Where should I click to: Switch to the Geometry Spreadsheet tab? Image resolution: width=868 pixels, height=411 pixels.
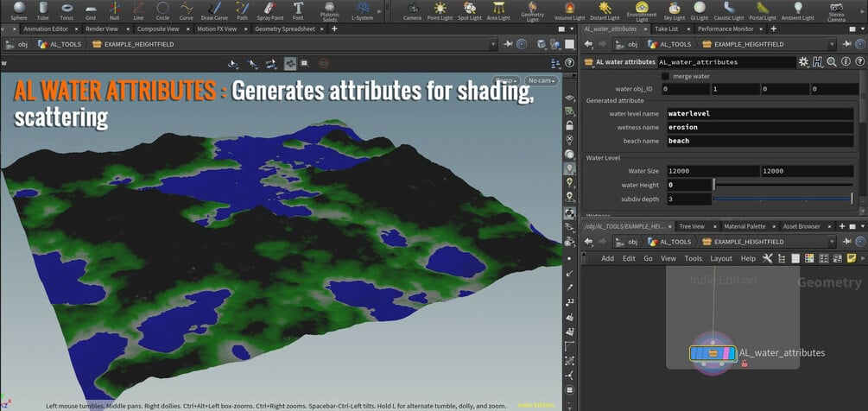click(x=284, y=28)
